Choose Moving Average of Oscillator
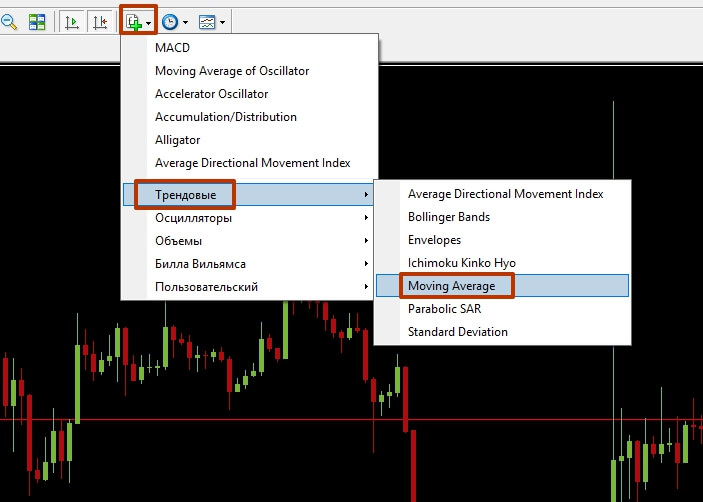 pos(231,71)
